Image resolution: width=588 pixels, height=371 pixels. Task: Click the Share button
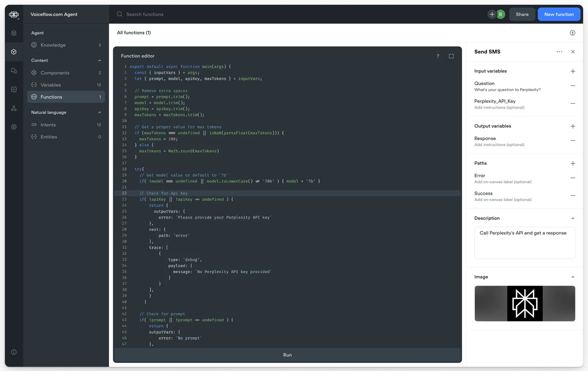(522, 14)
